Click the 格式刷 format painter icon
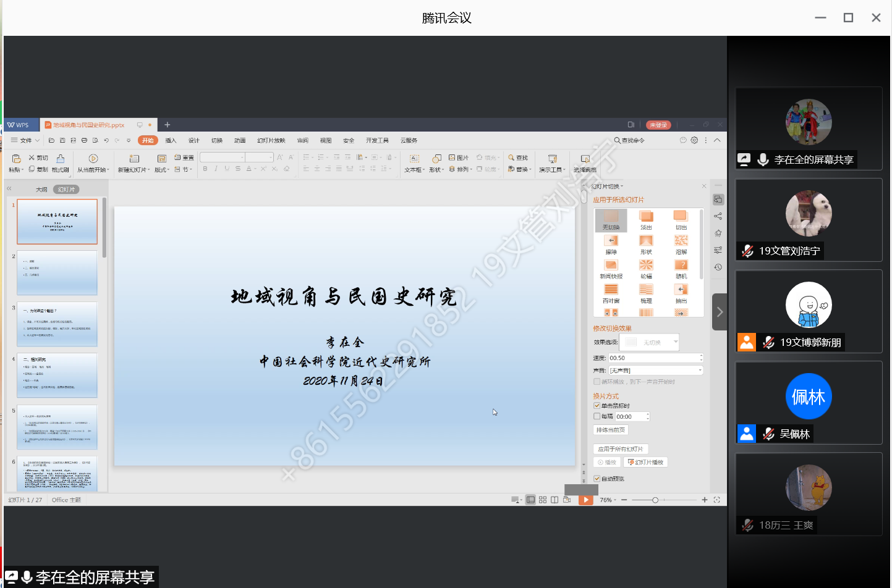Image resolution: width=892 pixels, height=588 pixels. (x=60, y=159)
